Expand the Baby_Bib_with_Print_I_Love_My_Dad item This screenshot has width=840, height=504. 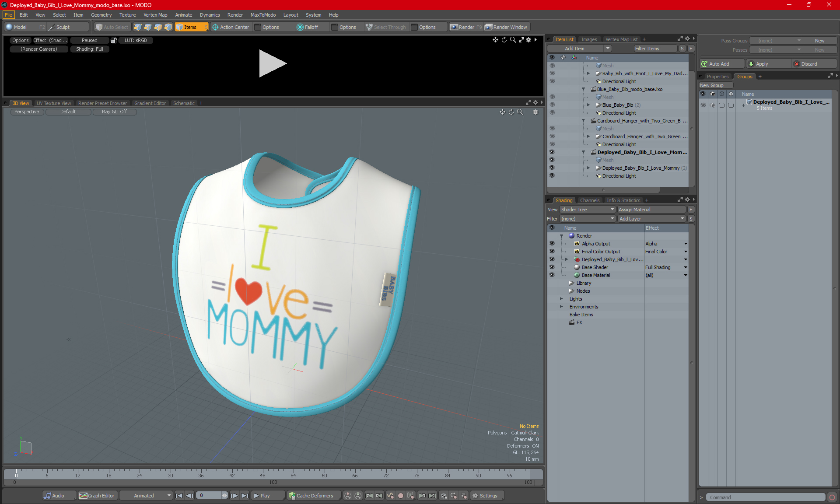[588, 73]
